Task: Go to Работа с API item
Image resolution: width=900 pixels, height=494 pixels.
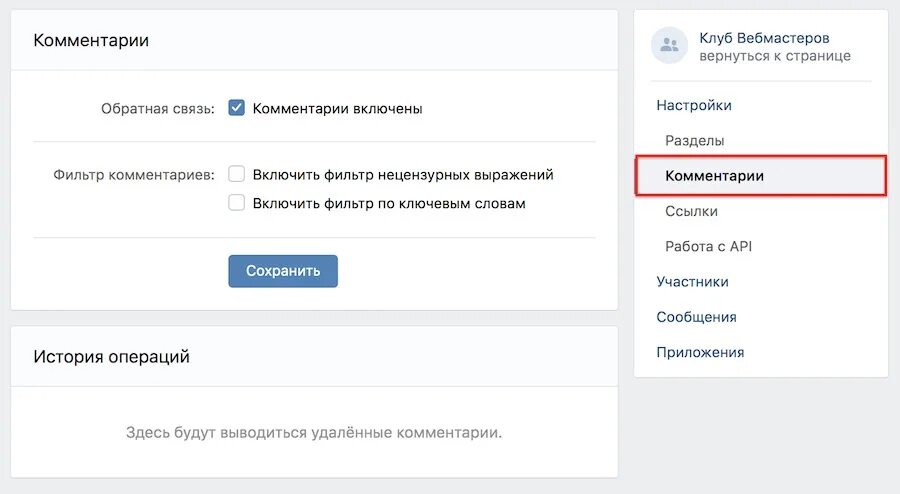Action: [x=708, y=246]
